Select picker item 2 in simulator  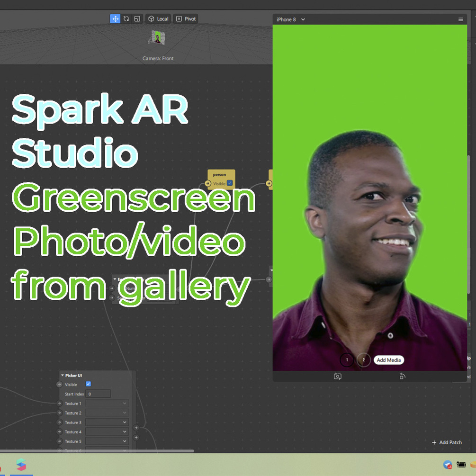(364, 360)
